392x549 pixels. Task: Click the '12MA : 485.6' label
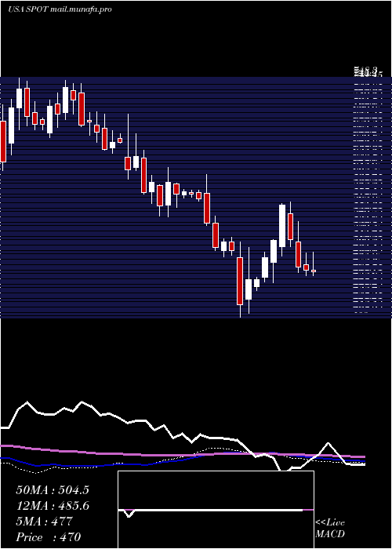coord(53,506)
